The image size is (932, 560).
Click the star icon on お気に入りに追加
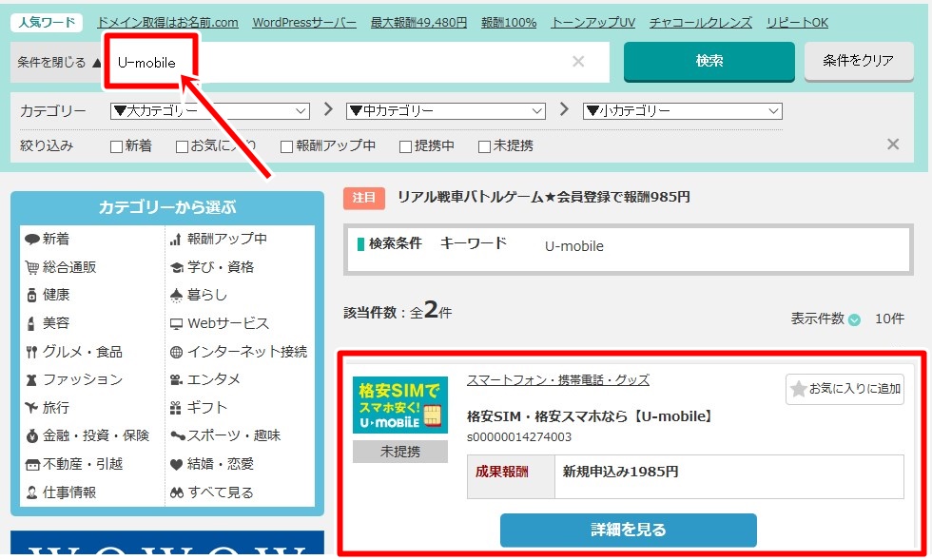coord(798,389)
